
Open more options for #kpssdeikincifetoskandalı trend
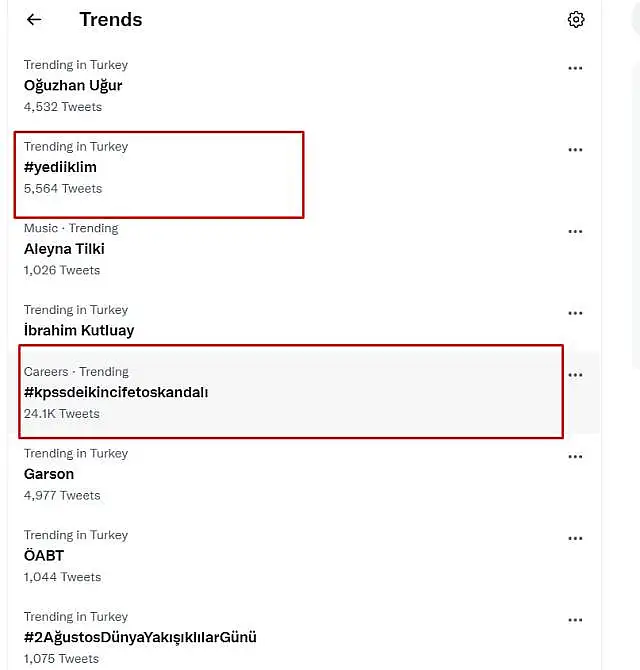[x=575, y=375]
